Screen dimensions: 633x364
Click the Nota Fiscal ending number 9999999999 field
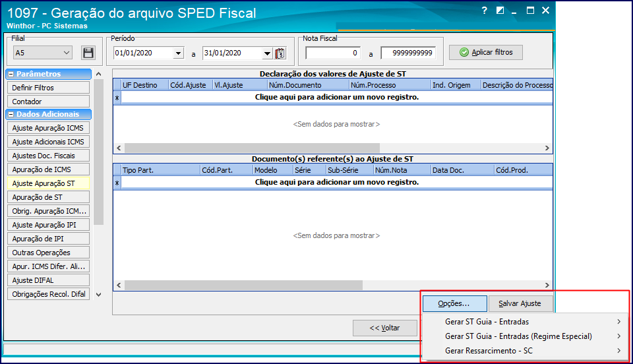(x=408, y=53)
